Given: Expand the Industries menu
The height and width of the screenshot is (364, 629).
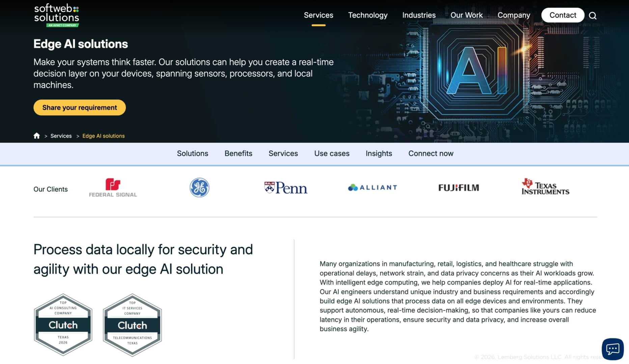Looking at the screenshot, I should tap(419, 15).
